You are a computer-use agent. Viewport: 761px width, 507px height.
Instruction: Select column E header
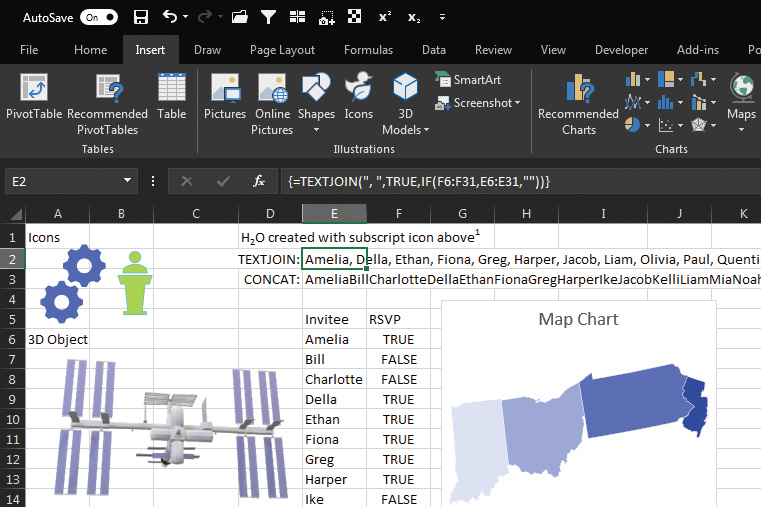coord(334,213)
